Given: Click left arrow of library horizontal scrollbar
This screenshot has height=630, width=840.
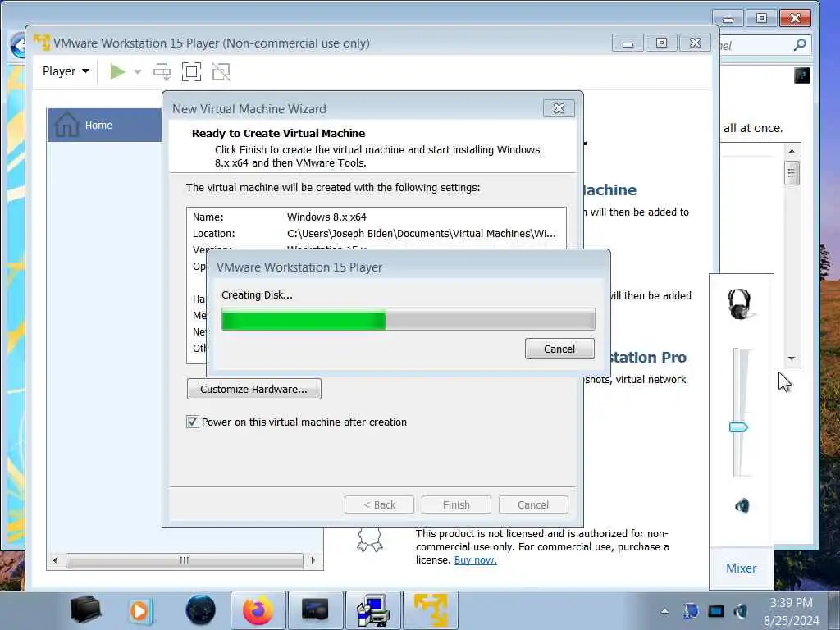Looking at the screenshot, I should click(55, 560).
